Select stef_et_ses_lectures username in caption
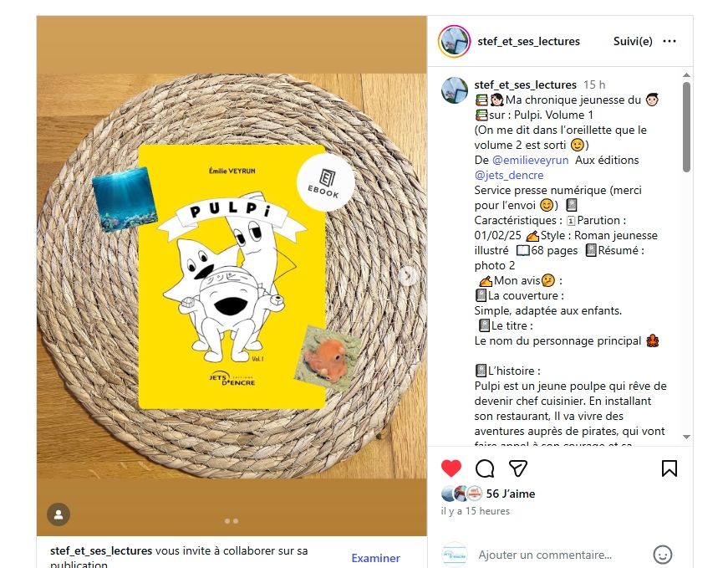 click(x=525, y=84)
